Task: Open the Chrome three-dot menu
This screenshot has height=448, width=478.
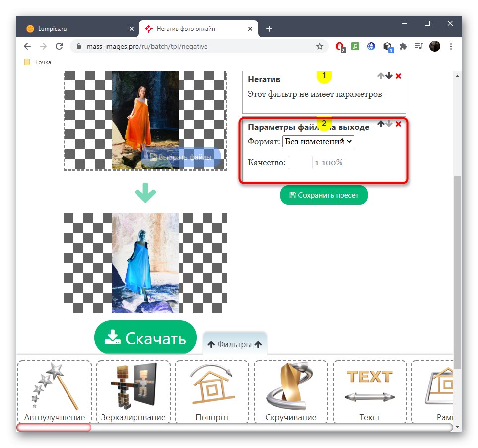Action: coord(451,46)
